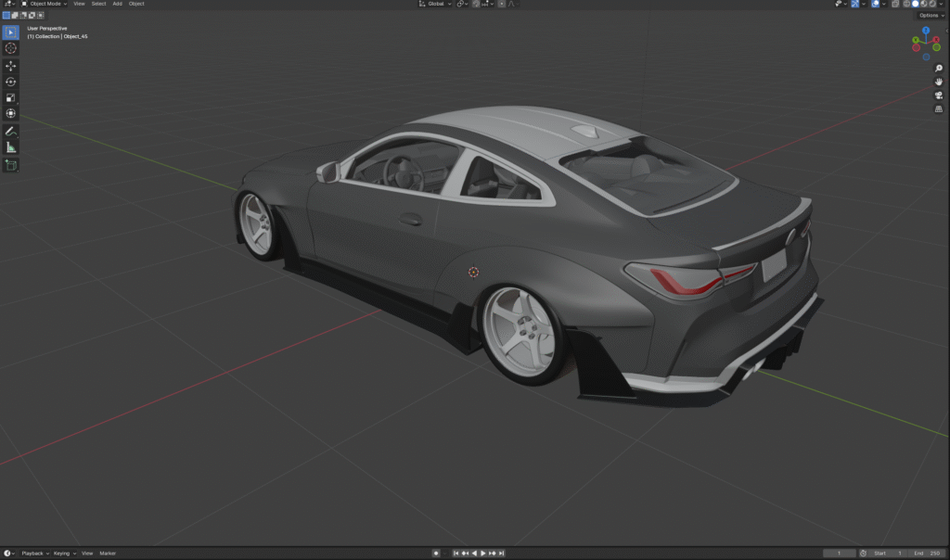
Task: Choose the Rotate tool
Action: tap(11, 82)
